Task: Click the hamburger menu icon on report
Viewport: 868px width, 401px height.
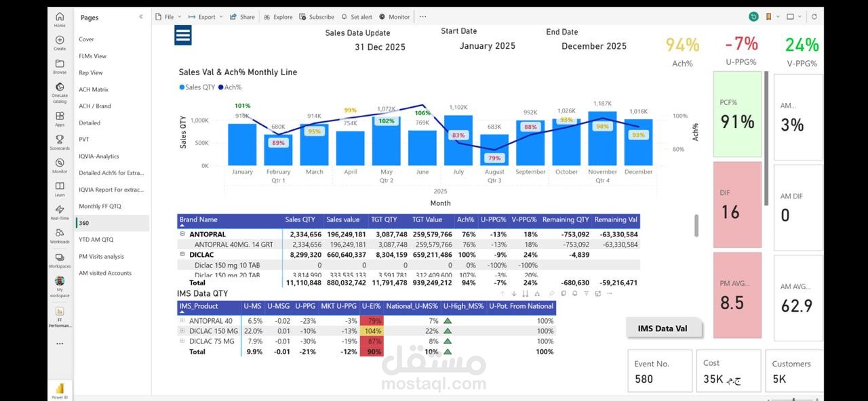Action: coord(183,35)
